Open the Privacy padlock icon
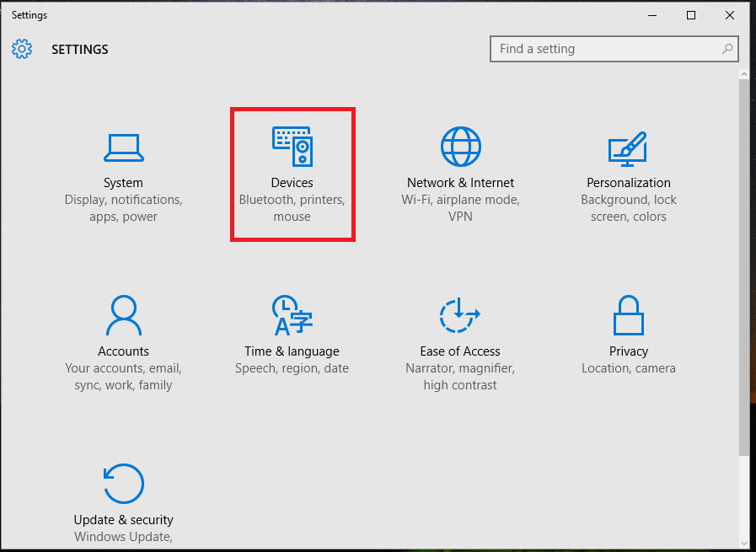Image resolution: width=756 pixels, height=552 pixels. pos(628,315)
